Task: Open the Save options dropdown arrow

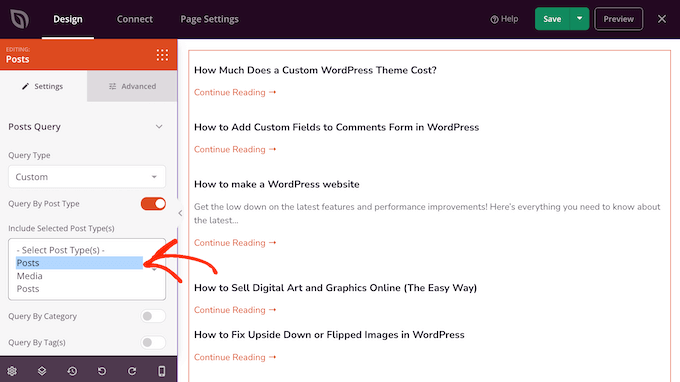Action: (579, 19)
